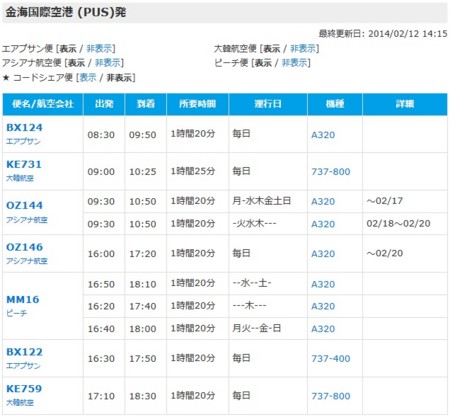Select the 金海国際空港 (PUS)発 heading

pos(66,12)
